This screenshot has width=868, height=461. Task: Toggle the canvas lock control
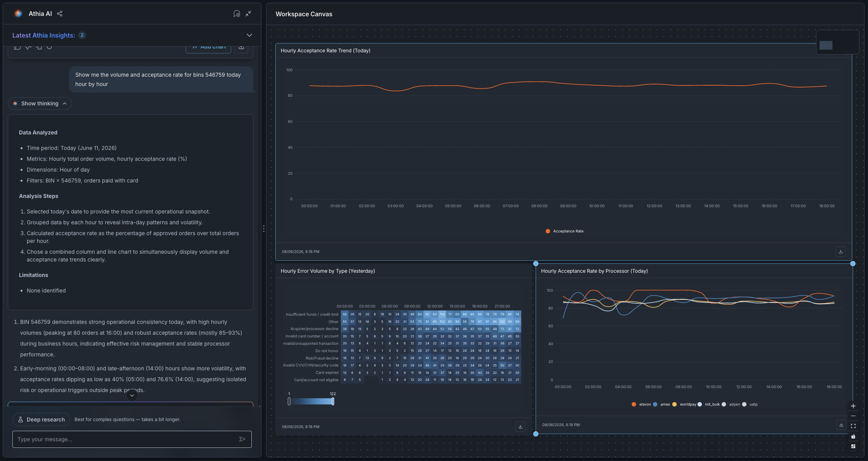[853, 436]
